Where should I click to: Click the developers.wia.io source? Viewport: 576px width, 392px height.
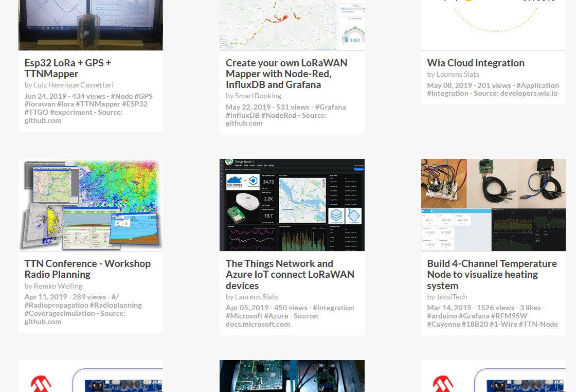tap(529, 93)
